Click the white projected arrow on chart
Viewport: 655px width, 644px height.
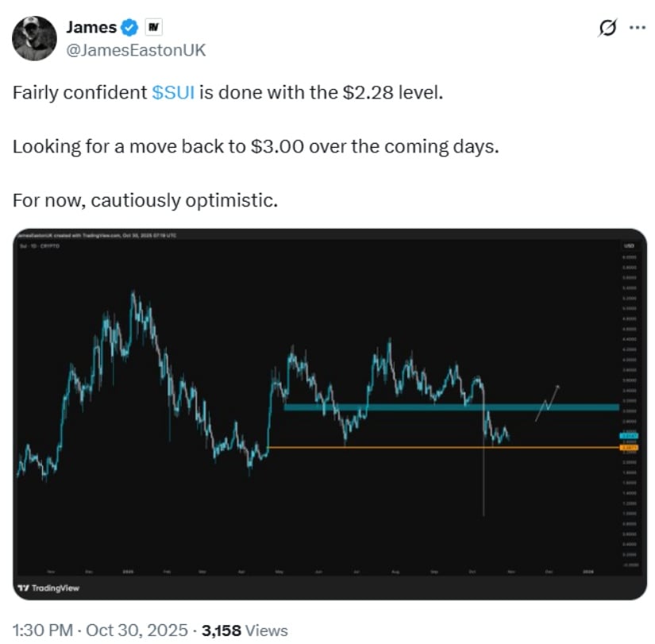pos(548,402)
